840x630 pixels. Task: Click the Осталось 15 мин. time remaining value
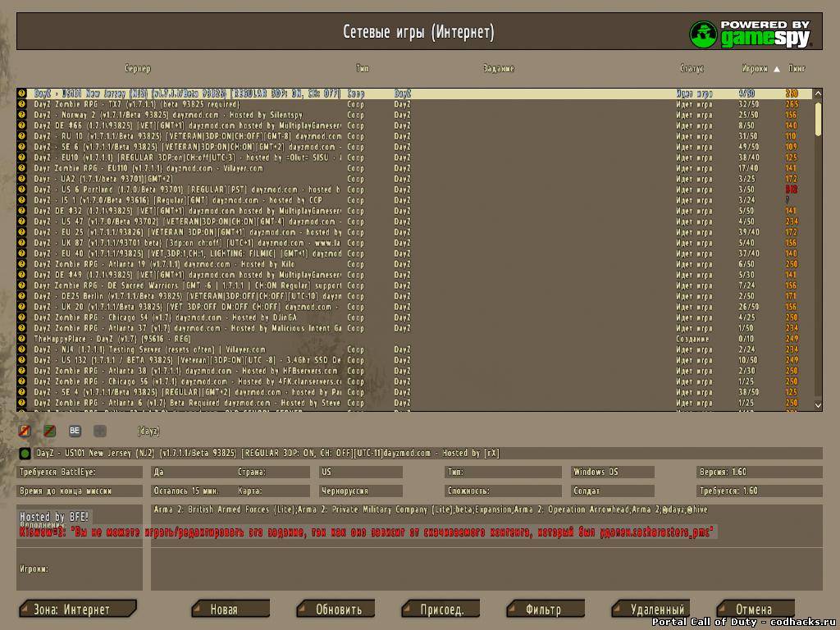coord(186,491)
